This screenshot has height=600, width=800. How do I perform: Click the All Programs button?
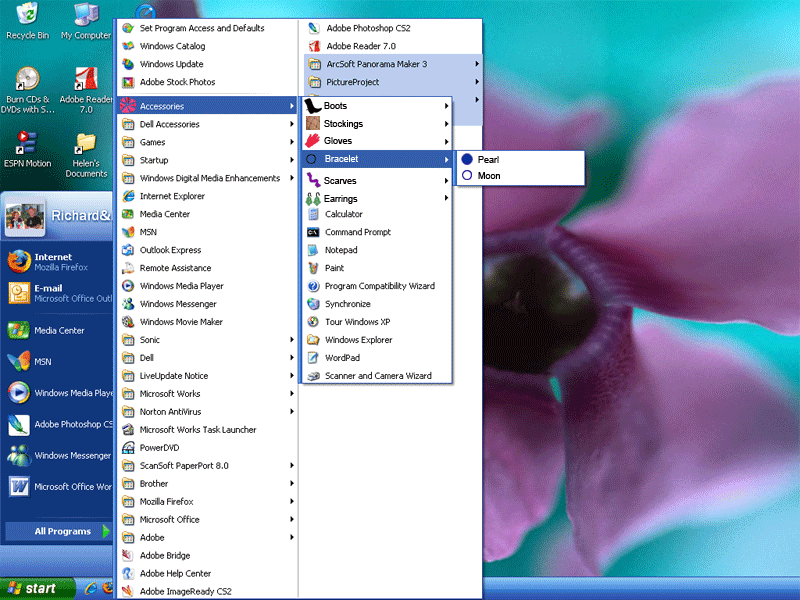pyautogui.click(x=58, y=531)
